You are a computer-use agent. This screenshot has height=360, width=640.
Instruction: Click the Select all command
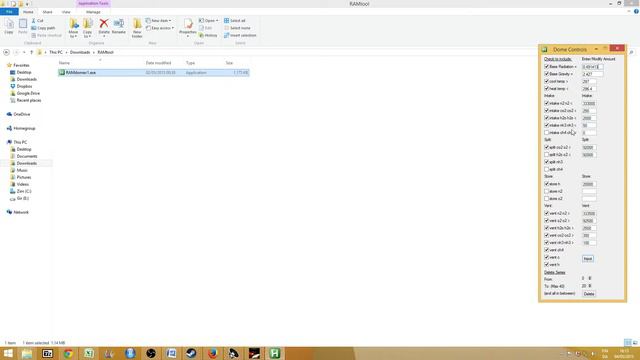[x=235, y=20]
